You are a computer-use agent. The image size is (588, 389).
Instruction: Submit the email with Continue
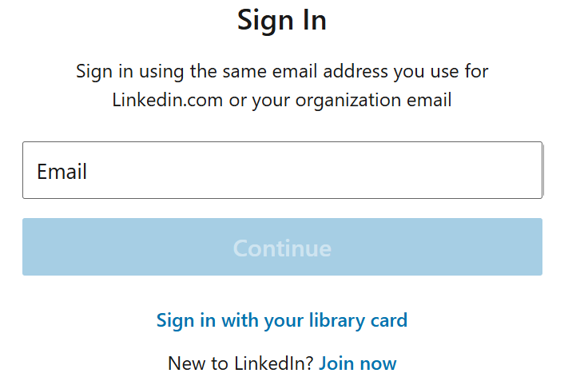[282, 248]
